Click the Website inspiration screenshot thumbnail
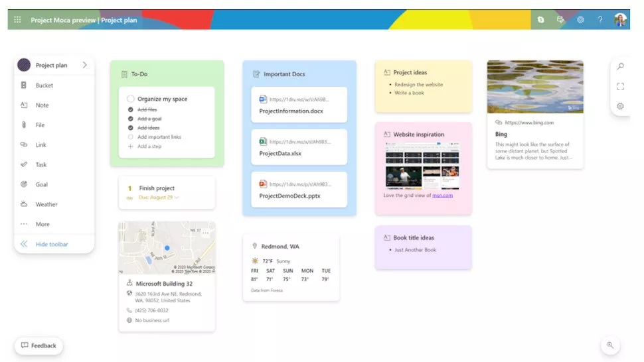Image resolution: width=644 pixels, height=362 pixels. [422, 166]
